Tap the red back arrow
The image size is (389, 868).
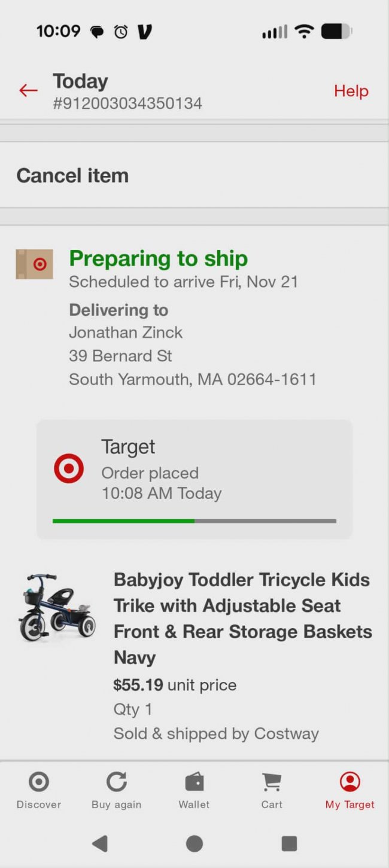(28, 91)
